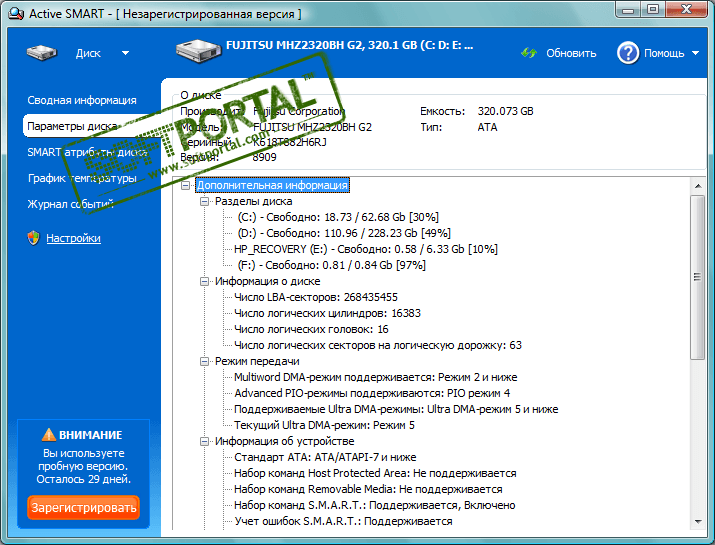Viewport: 715px width, 545px height.
Task: Select the Host Protected Area row
Action: click(x=375, y=473)
